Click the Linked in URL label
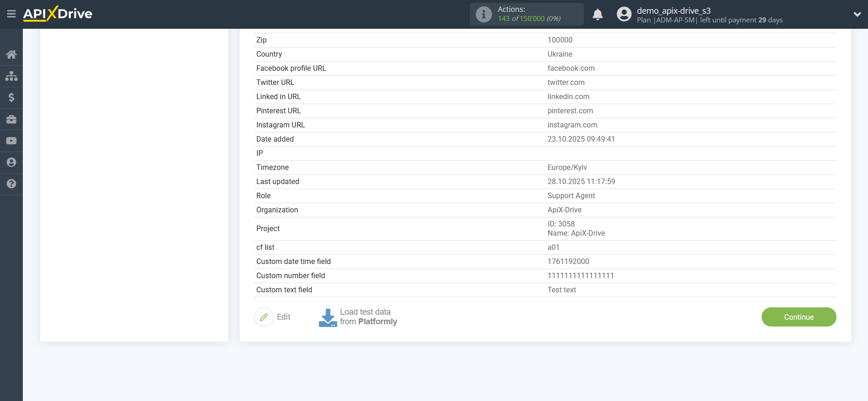This screenshot has height=401, width=868. (278, 97)
